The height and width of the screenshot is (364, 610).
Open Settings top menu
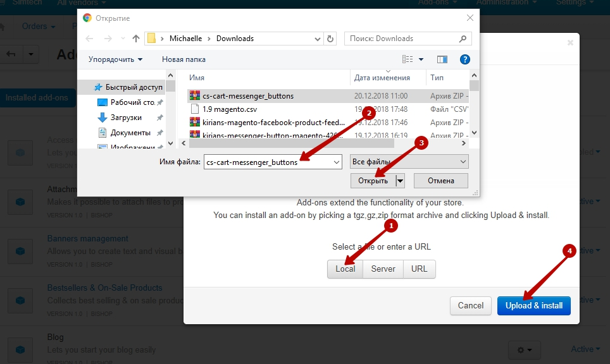coord(575,3)
